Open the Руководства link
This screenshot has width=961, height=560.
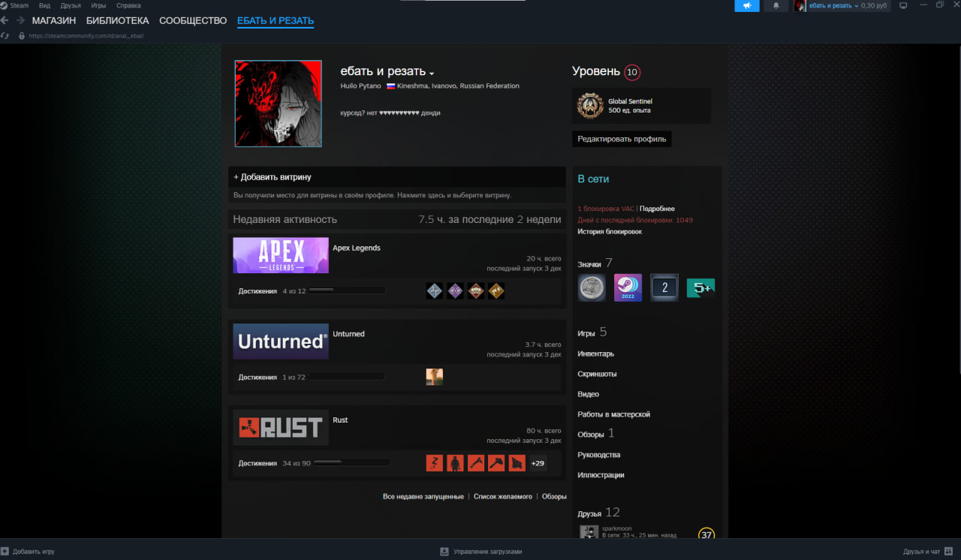tap(598, 455)
